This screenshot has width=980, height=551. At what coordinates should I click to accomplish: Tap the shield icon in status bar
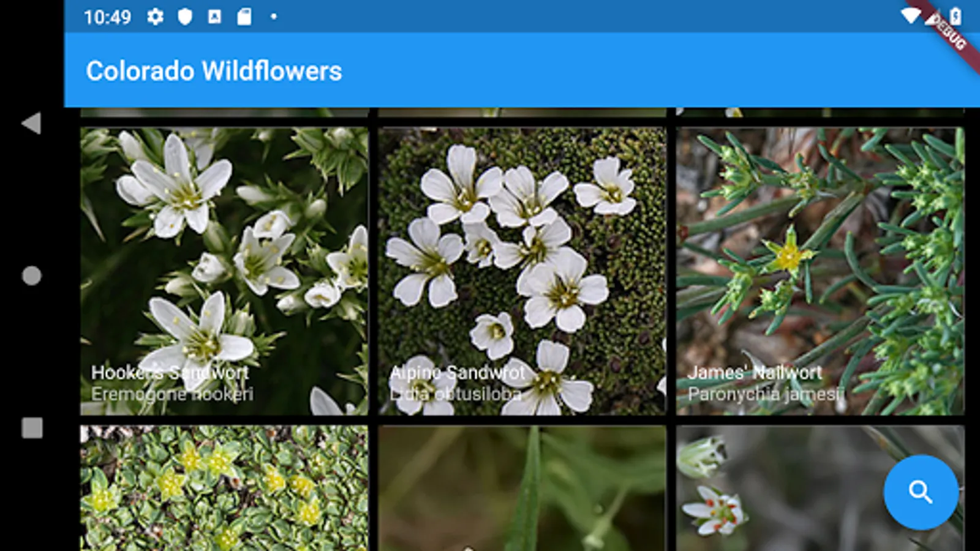click(x=185, y=17)
